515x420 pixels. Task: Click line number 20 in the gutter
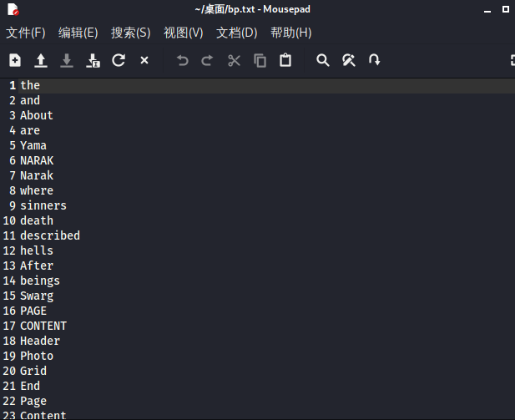point(9,371)
